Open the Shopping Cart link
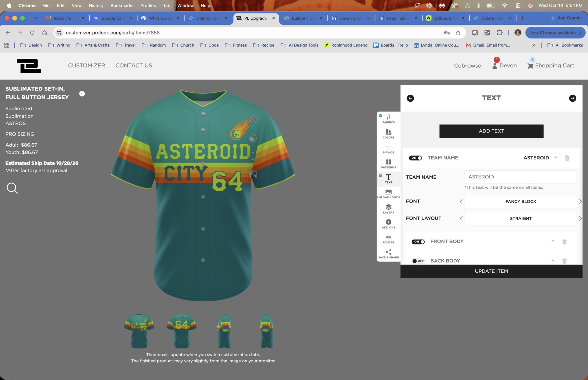Viewport: 588px width, 380px height. [x=551, y=66]
